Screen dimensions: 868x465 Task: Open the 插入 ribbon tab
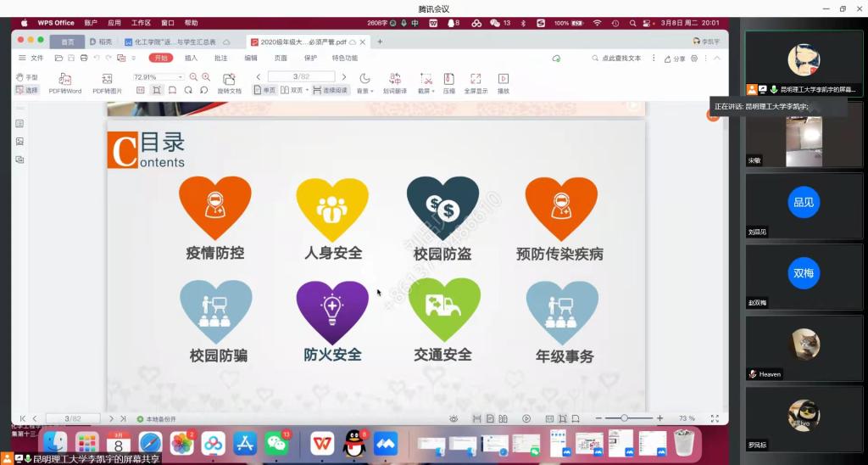pyautogui.click(x=191, y=58)
